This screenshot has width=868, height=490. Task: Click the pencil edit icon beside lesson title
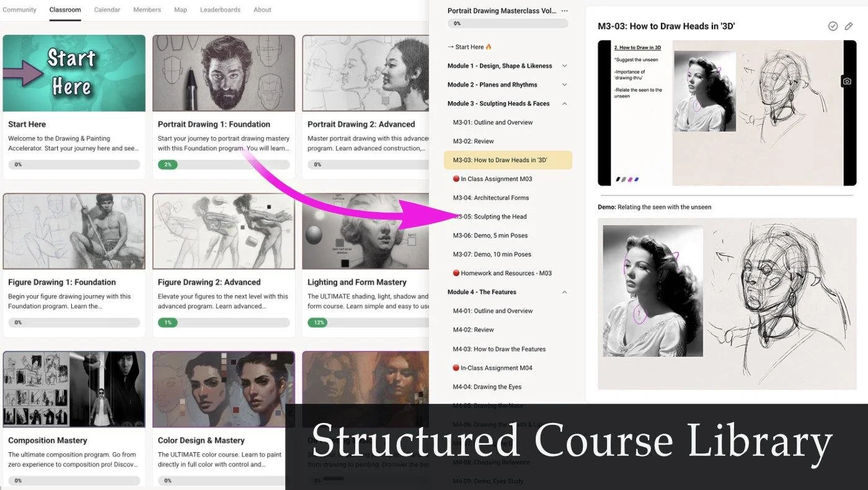849,26
